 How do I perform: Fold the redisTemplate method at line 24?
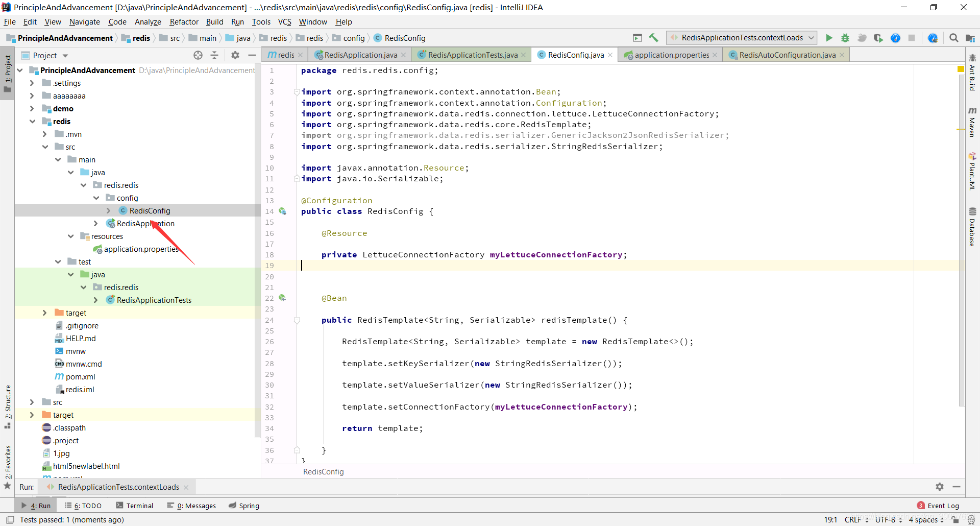tap(297, 320)
